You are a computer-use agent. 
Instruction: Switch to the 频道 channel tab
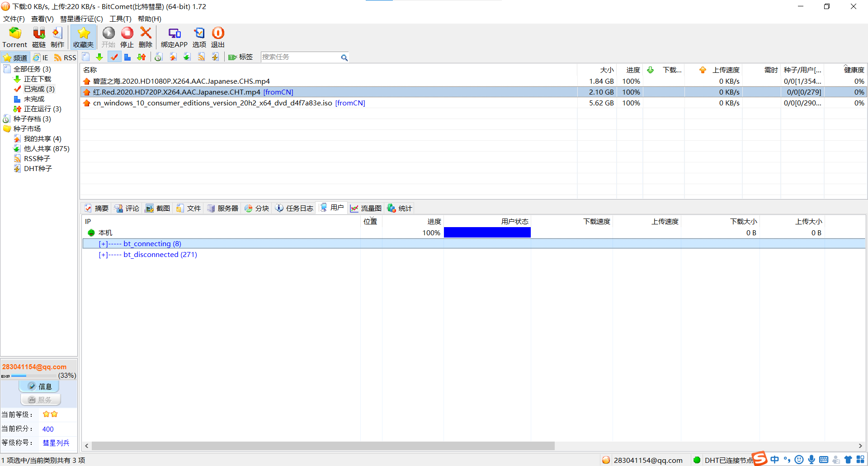pyautogui.click(x=15, y=57)
